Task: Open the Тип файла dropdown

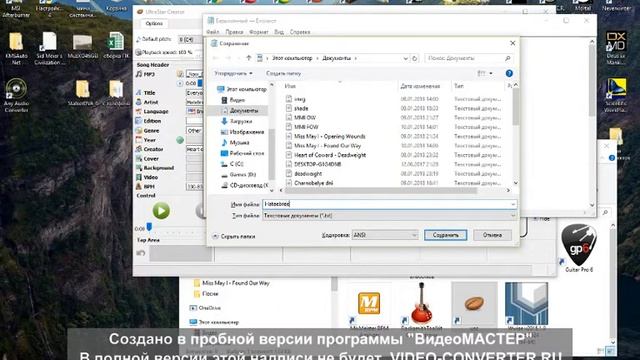Action: [x=389, y=216]
